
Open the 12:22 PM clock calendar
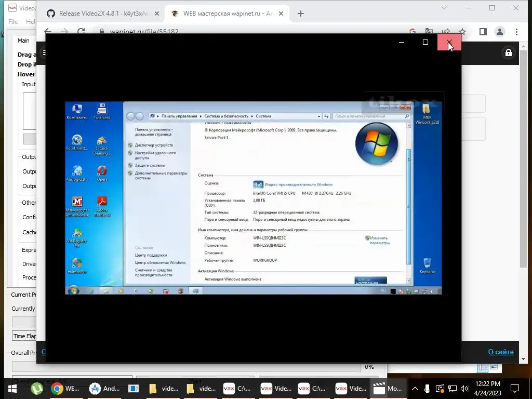coord(487,389)
